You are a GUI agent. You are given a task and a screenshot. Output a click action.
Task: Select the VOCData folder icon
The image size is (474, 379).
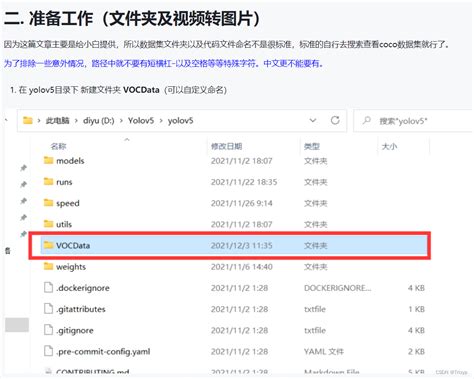(49, 245)
